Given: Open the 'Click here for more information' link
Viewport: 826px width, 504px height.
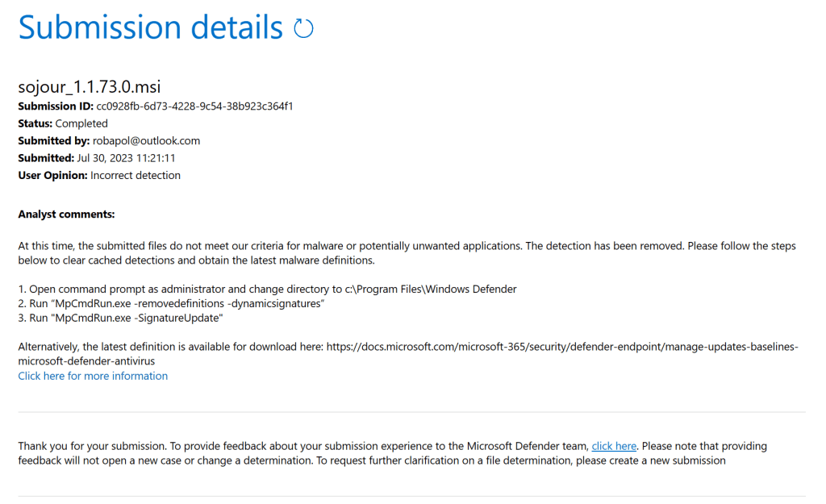Looking at the screenshot, I should click(93, 376).
